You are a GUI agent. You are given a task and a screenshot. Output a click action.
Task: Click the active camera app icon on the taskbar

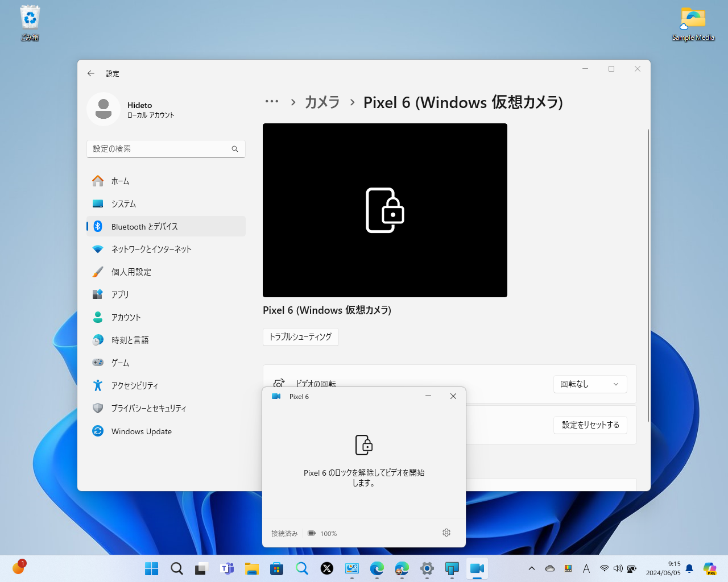477,568
